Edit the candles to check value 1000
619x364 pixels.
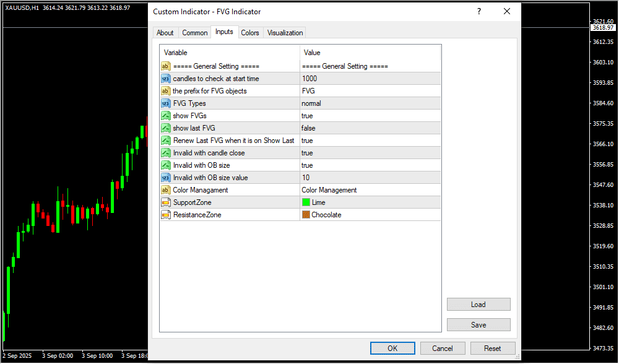point(370,79)
